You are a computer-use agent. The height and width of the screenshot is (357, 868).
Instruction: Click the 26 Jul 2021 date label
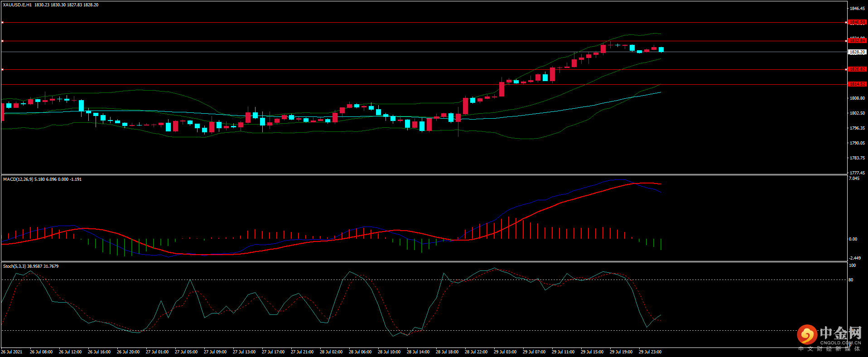[x=12, y=352]
